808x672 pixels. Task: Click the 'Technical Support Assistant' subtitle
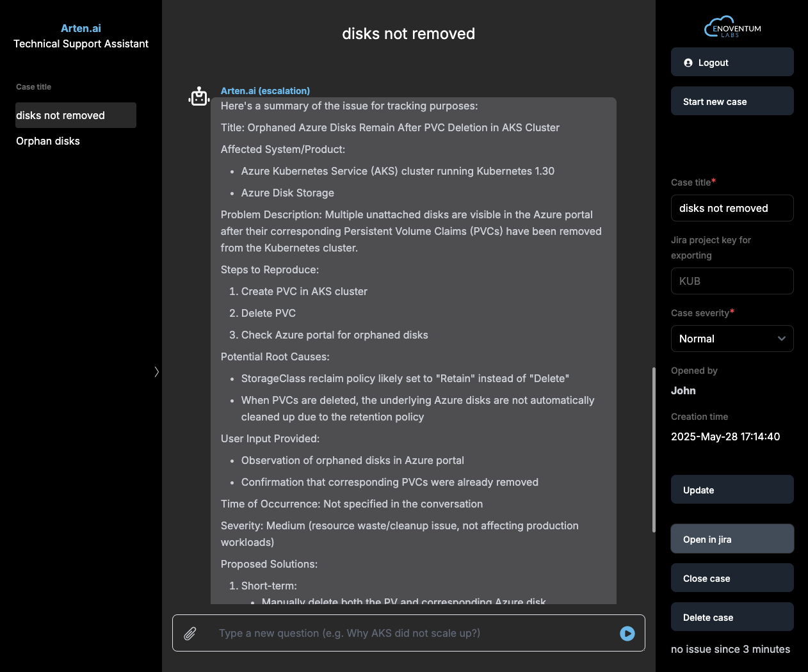pyautogui.click(x=81, y=44)
